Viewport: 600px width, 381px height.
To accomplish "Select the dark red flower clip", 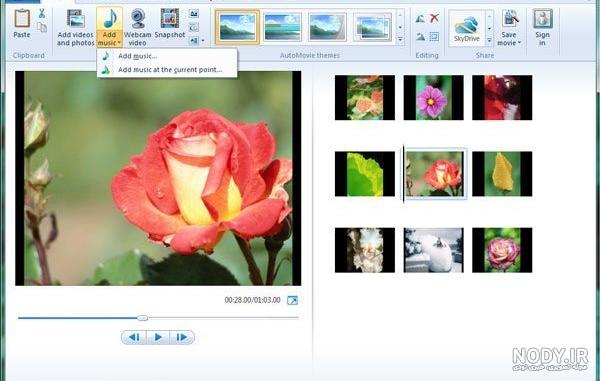I will click(502, 98).
